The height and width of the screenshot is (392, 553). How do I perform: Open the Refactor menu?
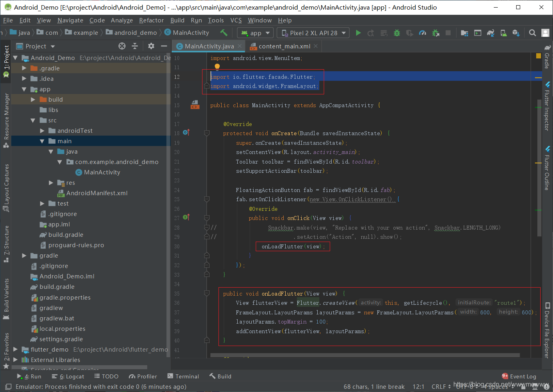point(151,20)
